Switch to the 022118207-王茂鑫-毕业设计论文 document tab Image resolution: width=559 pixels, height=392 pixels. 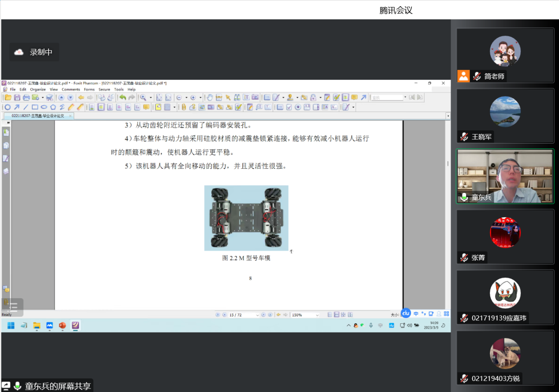tap(38, 116)
